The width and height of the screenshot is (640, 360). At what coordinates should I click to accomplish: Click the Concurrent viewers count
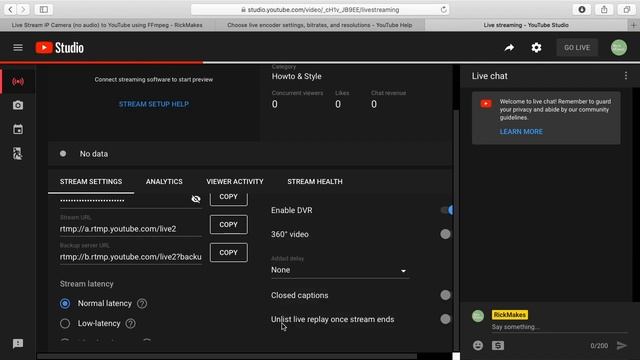coord(275,104)
